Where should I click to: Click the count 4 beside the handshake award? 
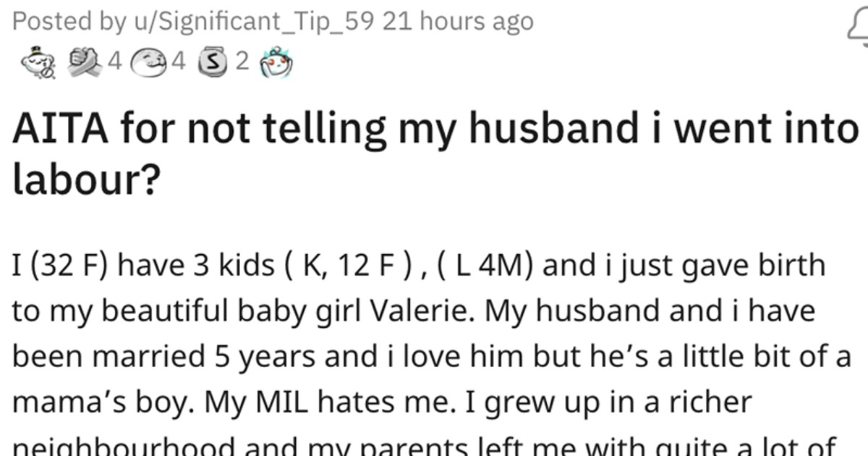[114, 63]
